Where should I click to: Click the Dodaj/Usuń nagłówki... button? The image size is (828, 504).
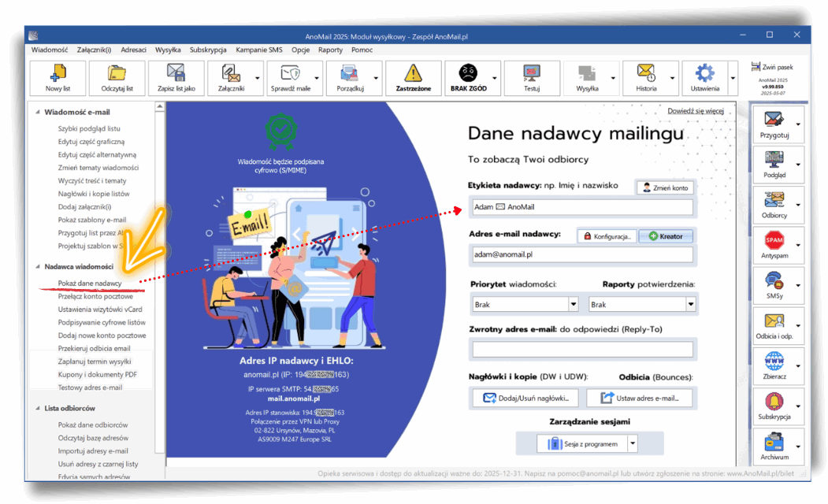(526, 398)
